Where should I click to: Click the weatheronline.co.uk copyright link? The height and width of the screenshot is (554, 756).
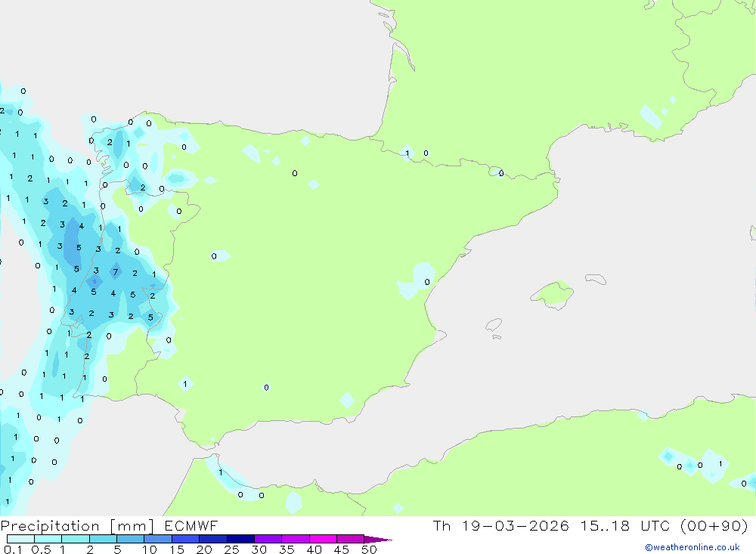[692, 547]
